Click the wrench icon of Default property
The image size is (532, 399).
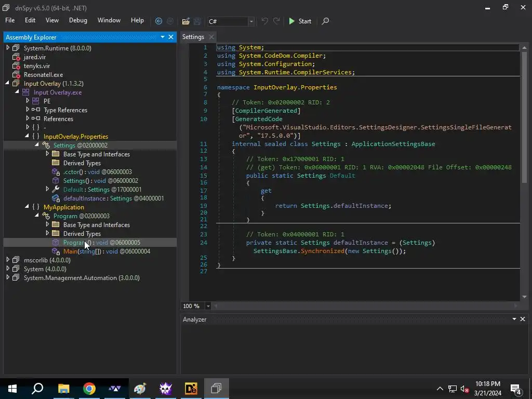coord(56,189)
